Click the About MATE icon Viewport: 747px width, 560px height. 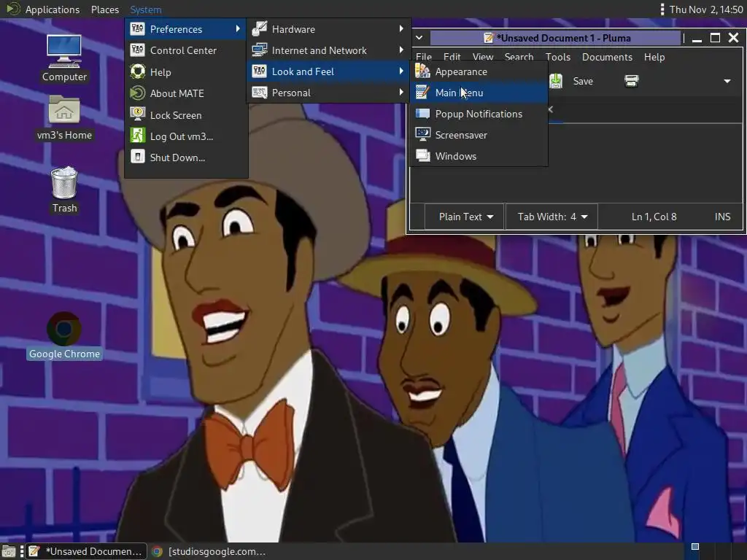138,93
